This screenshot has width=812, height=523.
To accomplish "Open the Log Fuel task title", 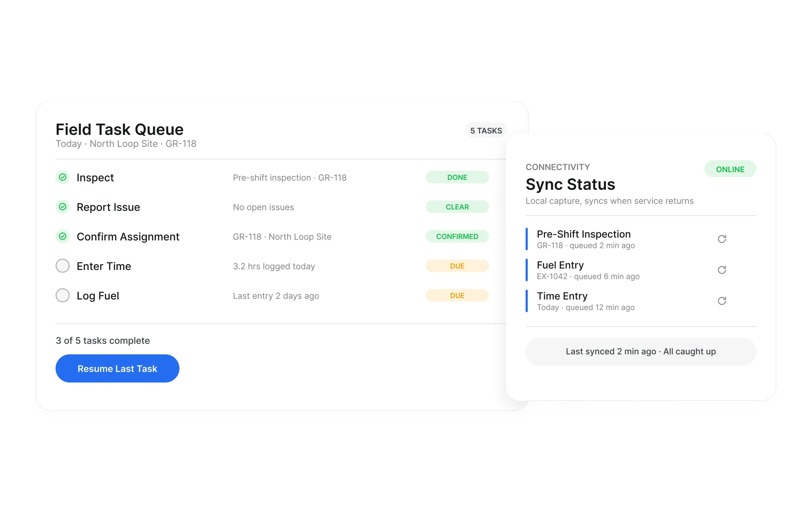I will coord(98,296).
